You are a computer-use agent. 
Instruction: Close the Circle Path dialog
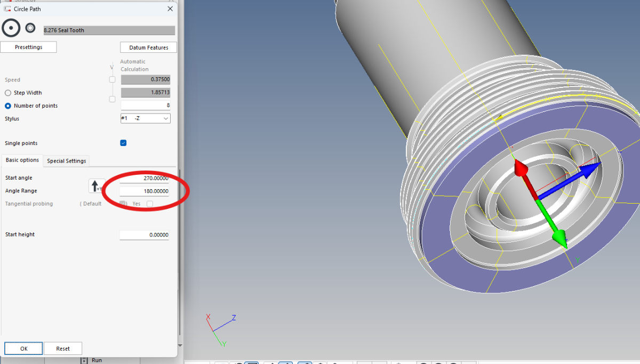(170, 9)
